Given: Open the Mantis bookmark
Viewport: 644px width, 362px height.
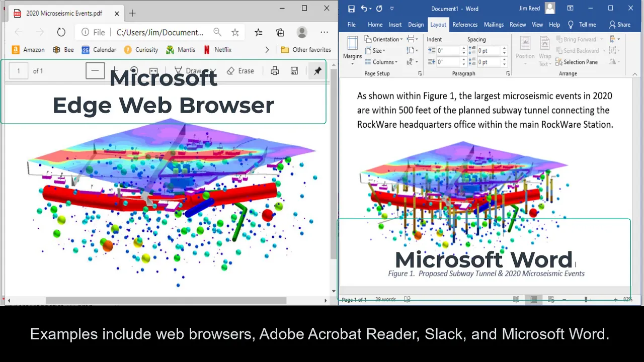Looking at the screenshot, I should (181, 50).
